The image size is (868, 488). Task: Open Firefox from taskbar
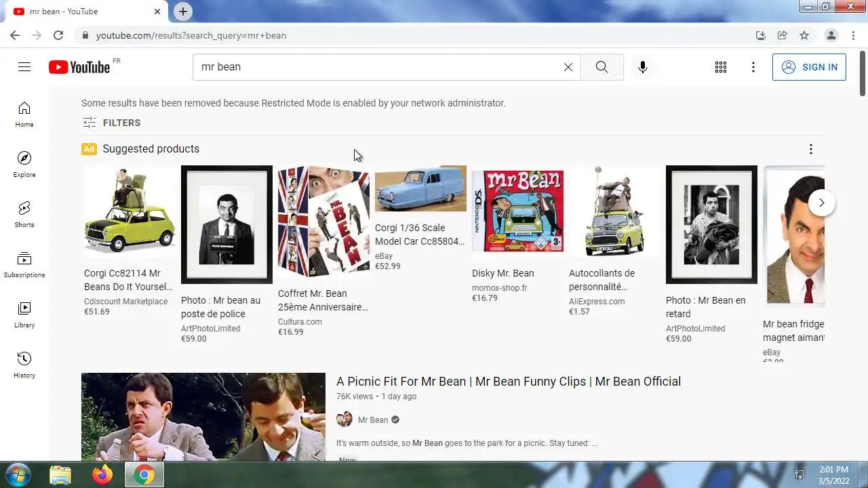(x=102, y=475)
